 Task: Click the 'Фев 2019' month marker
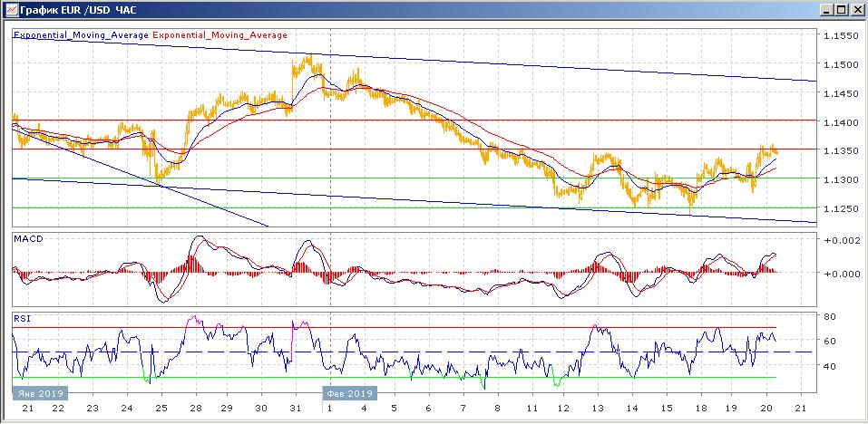pyautogui.click(x=349, y=393)
